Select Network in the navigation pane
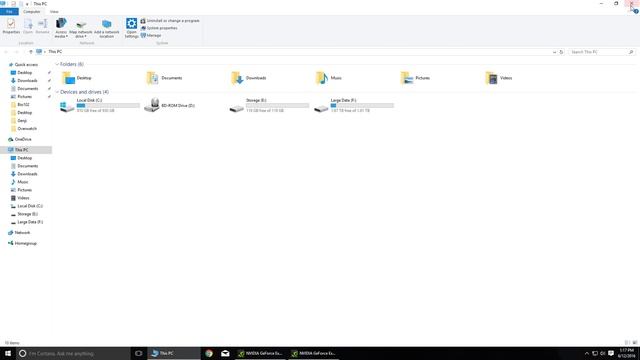 click(x=22, y=233)
